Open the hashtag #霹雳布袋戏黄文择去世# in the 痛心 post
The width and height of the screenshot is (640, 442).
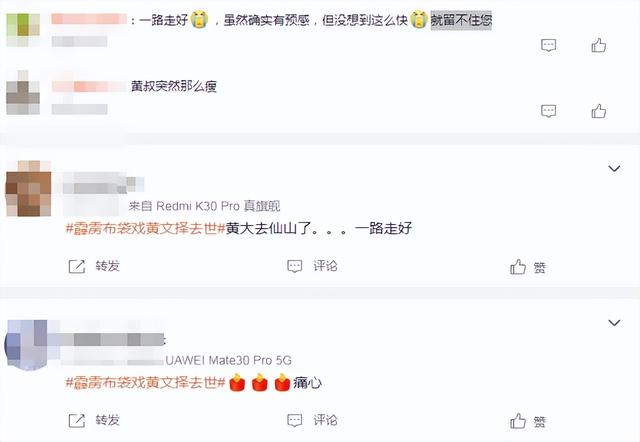(x=146, y=383)
